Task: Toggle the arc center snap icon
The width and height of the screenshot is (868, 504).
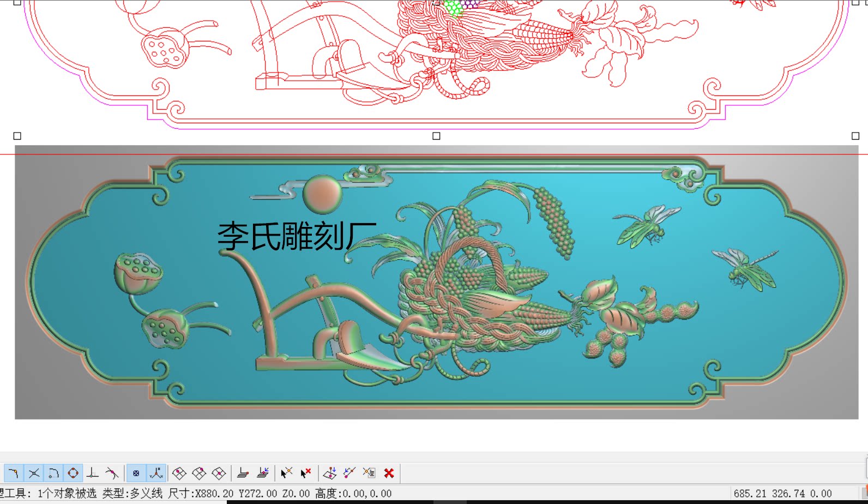Action: click(x=53, y=473)
